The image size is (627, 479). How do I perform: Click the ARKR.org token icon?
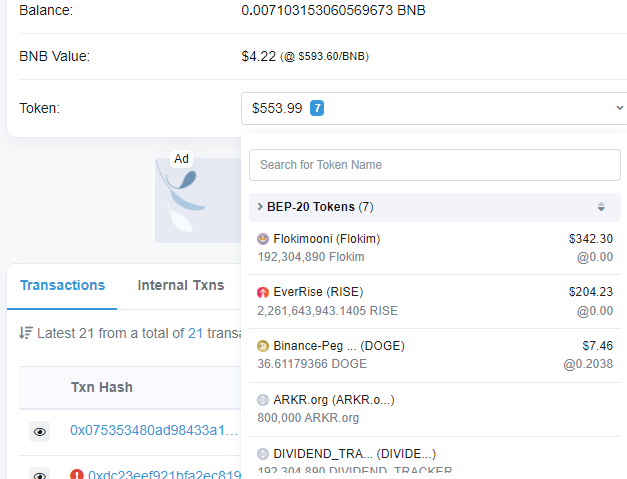[263, 400]
